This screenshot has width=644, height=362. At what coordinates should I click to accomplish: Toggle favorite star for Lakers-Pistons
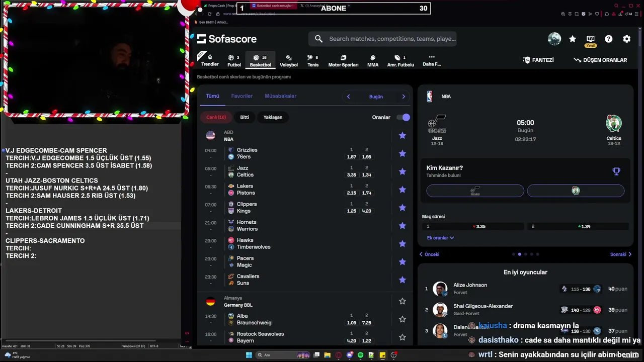[x=403, y=190]
